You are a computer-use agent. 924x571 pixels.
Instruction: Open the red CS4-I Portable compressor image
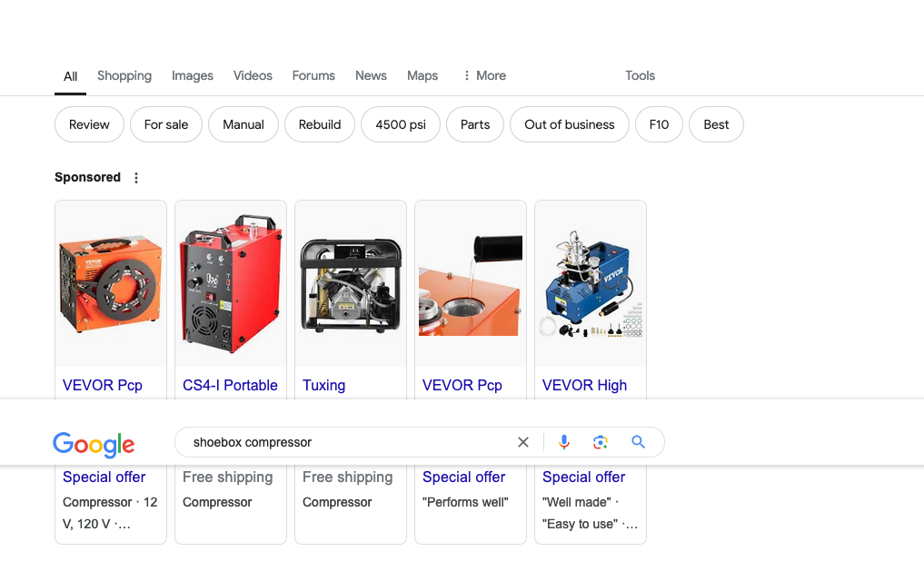coord(231,284)
